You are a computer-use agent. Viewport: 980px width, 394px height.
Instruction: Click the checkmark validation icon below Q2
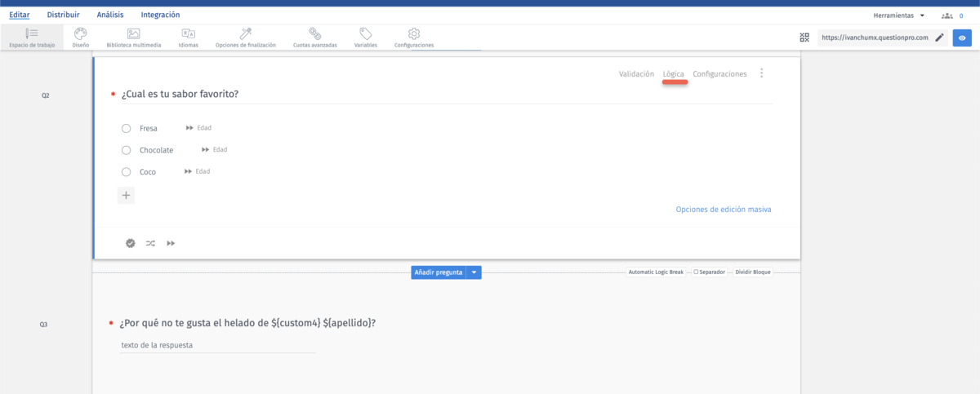[130, 243]
